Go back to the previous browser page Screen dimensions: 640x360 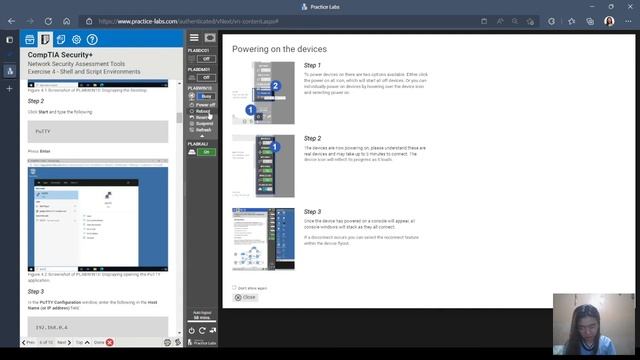[x=11, y=21]
